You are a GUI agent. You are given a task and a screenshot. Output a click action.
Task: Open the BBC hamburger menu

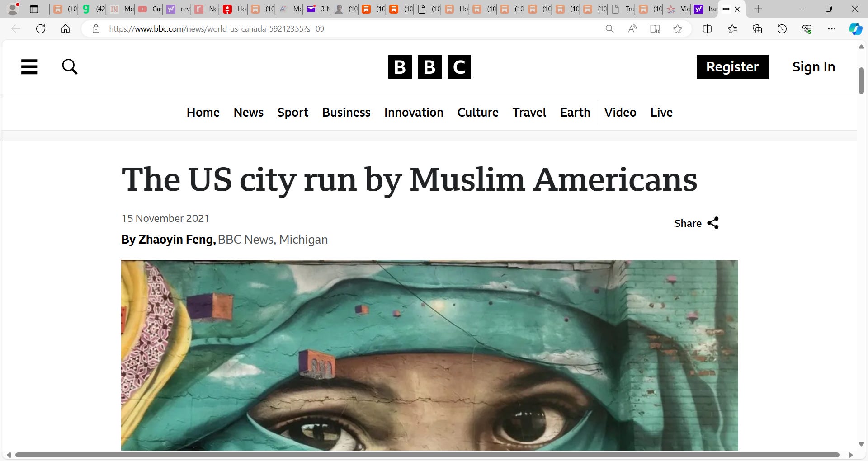[29, 67]
